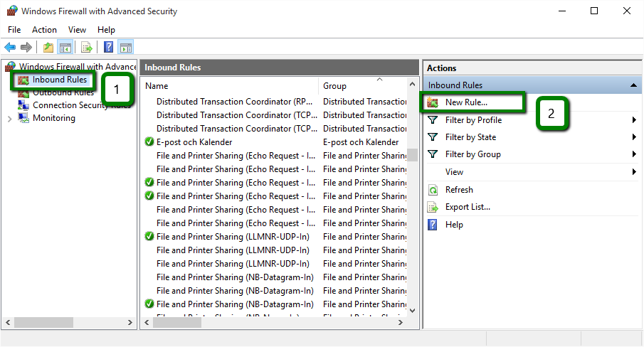Select Inbound Rules in the console tree
Viewport: 644px width, 347px height.
[59, 80]
